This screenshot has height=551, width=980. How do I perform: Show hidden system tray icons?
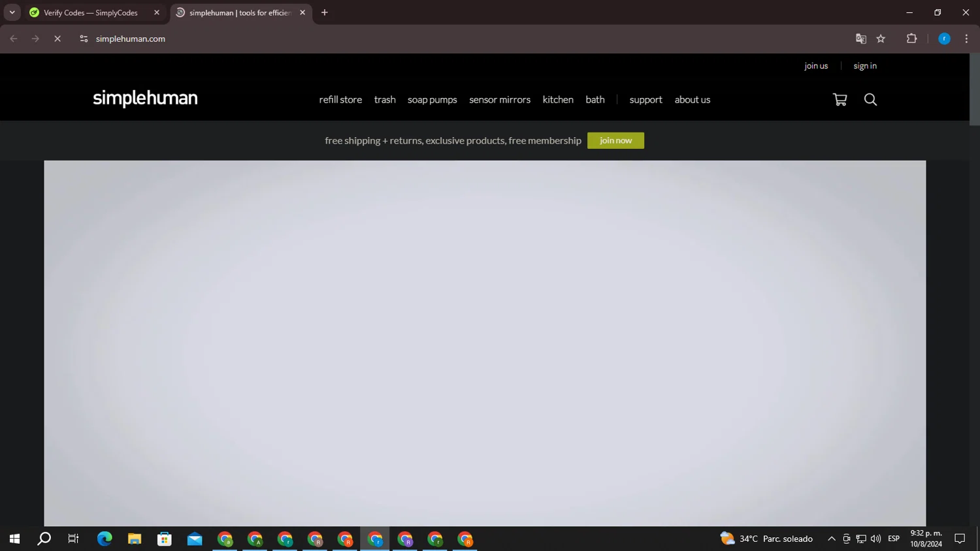(832, 539)
